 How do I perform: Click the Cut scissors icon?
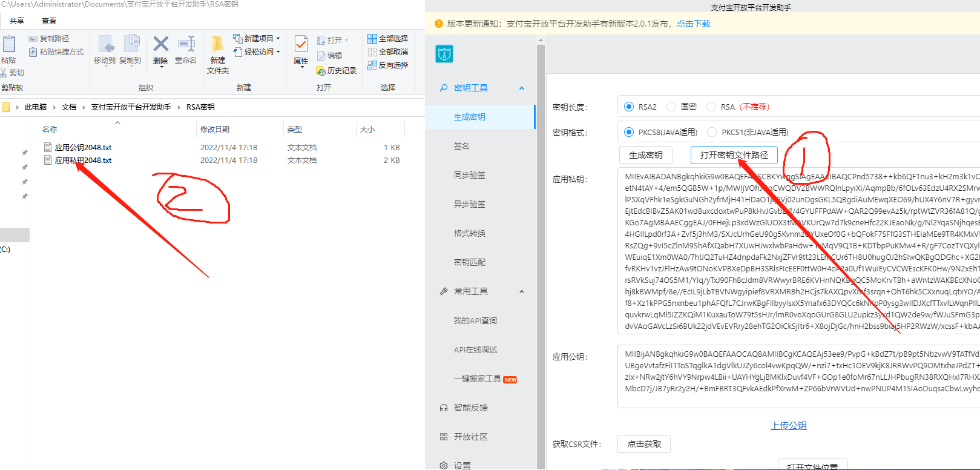tap(4, 73)
